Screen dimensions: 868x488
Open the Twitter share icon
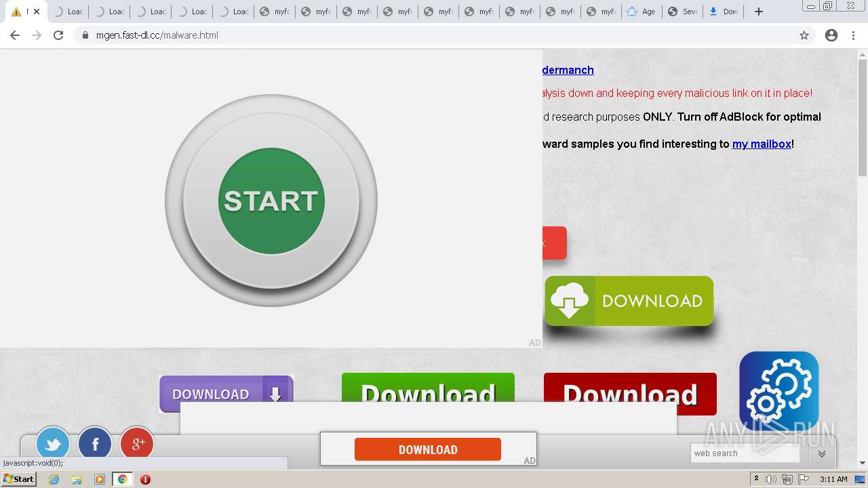53,444
